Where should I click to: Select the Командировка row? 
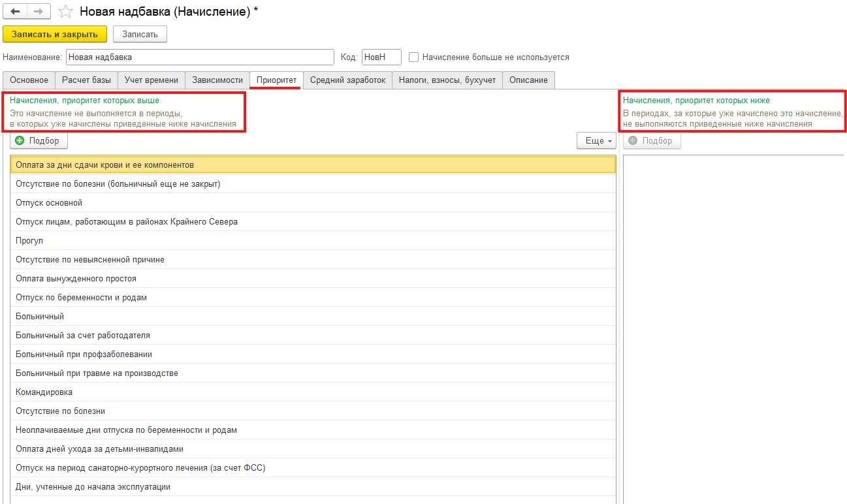(x=313, y=392)
